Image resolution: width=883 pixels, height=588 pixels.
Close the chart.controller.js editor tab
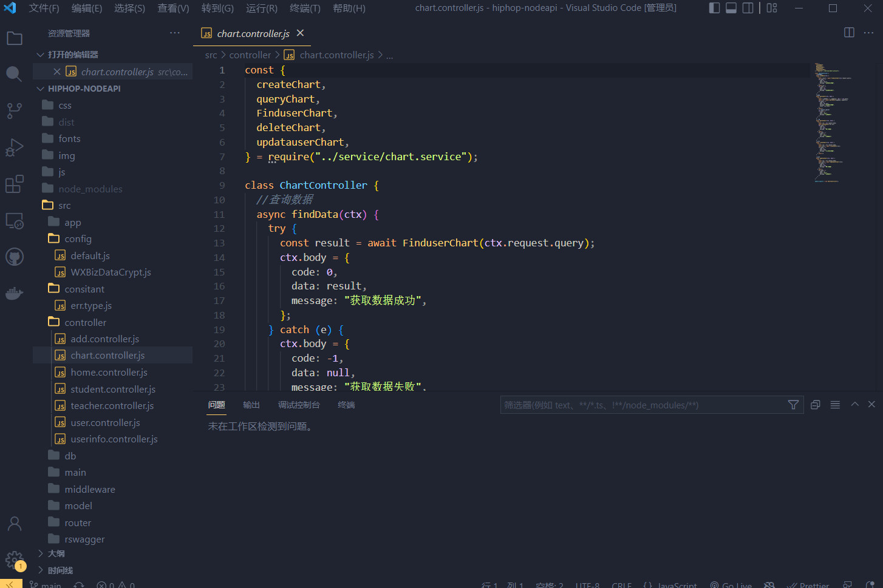point(300,33)
